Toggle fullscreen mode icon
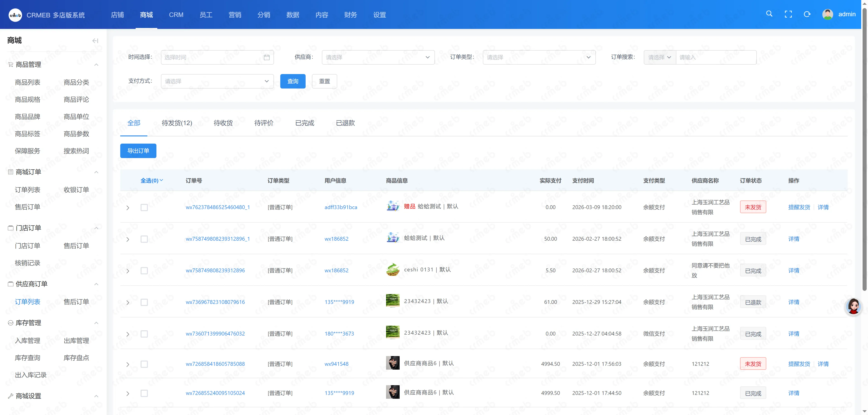The height and width of the screenshot is (415, 868). coord(788,14)
